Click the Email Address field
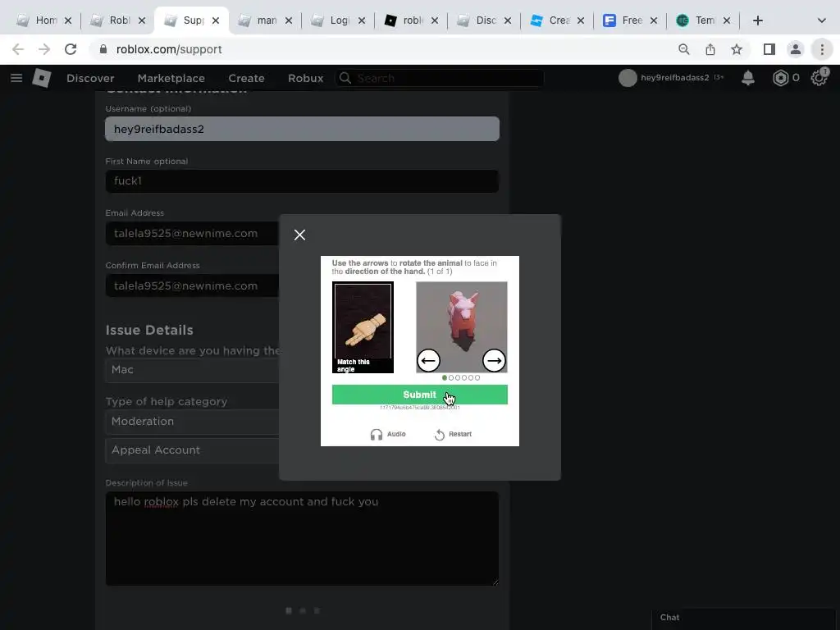This screenshot has height=630, width=840. (x=192, y=234)
